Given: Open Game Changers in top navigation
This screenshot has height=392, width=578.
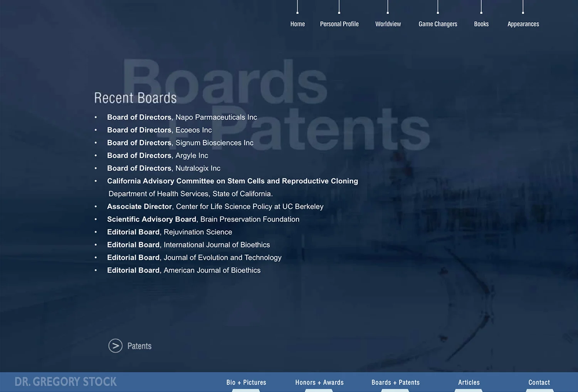Looking at the screenshot, I should 438,24.
